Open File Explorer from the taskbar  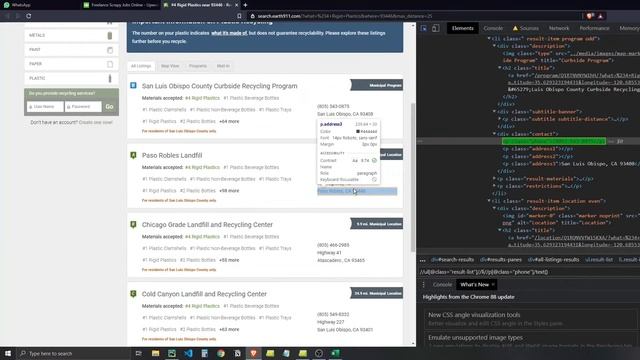point(156,353)
